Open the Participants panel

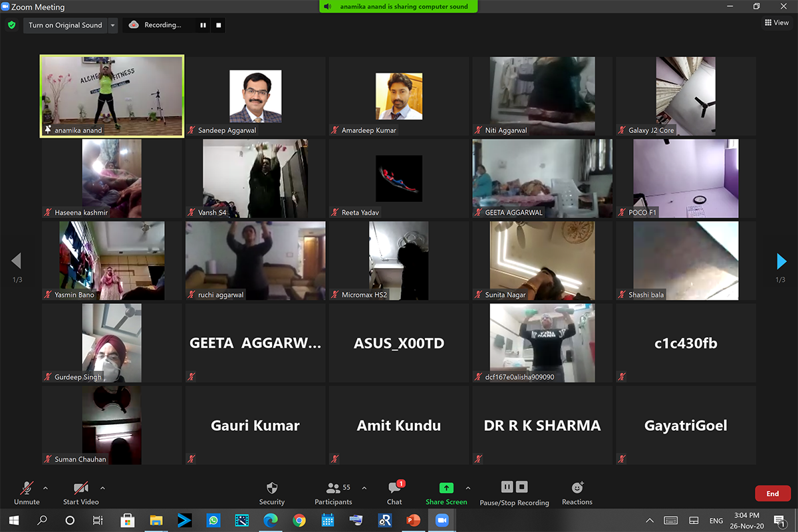click(x=333, y=489)
